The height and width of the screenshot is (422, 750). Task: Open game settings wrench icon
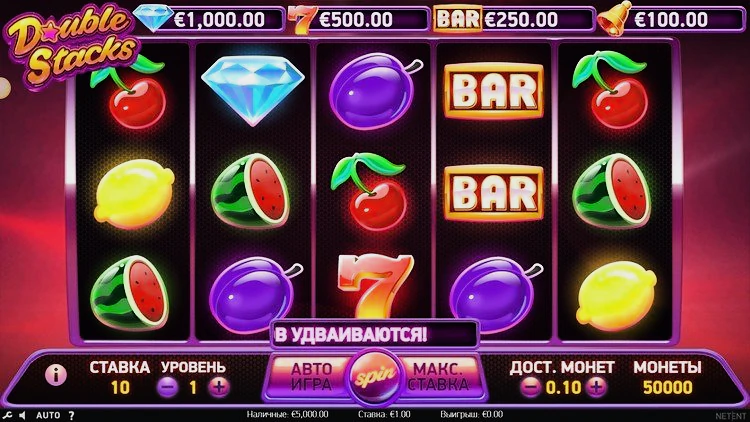click(x=7, y=415)
